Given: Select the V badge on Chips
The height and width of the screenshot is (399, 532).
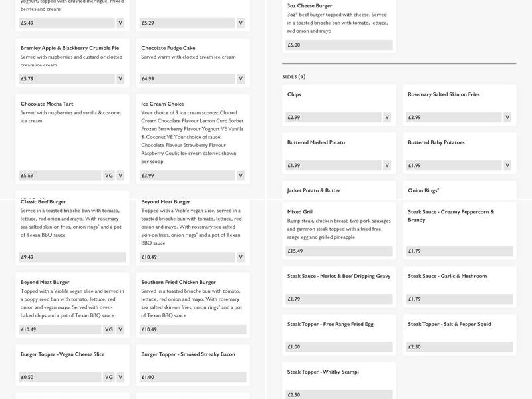Looking at the screenshot, I should (387, 118).
